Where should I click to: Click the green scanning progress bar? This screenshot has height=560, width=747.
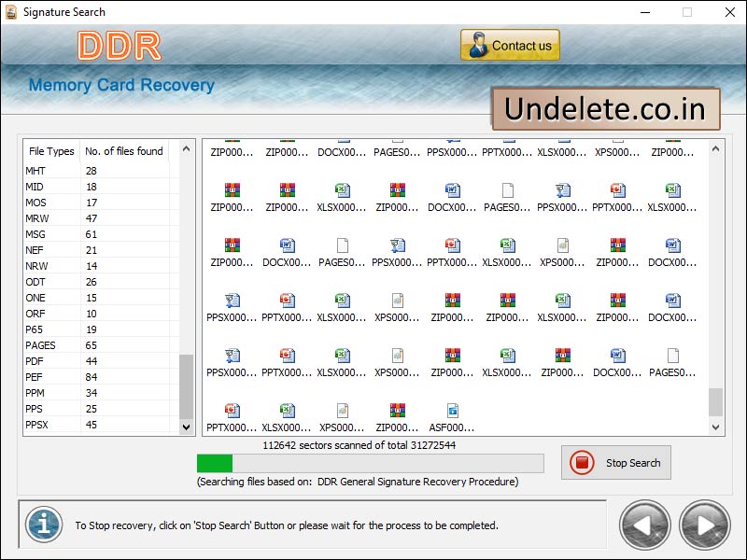click(x=215, y=462)
